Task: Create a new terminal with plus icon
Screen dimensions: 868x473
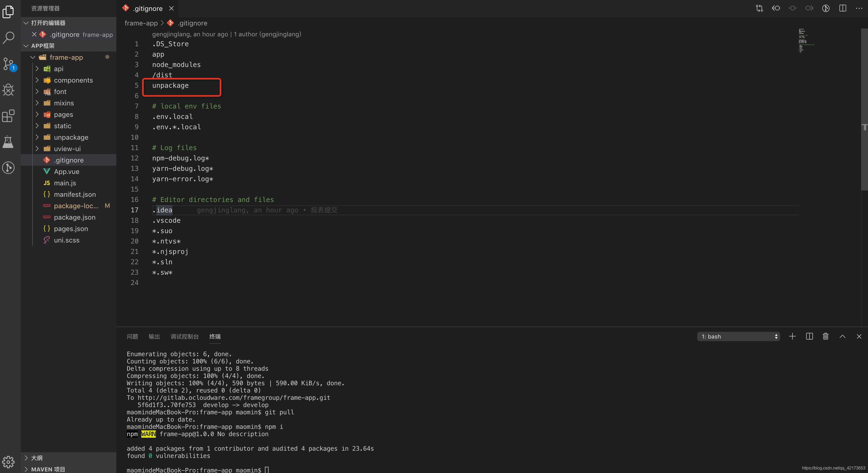Action: coord(792,336)
